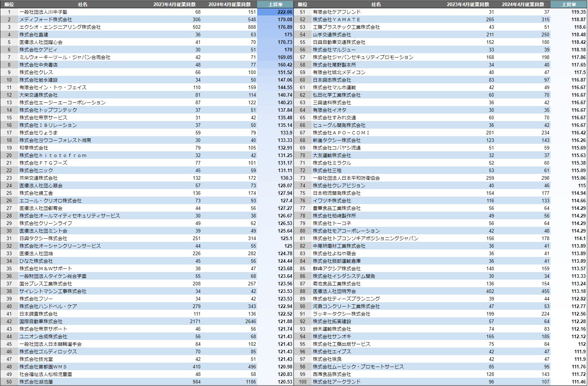Select 株式会社イシダシステム開発 in the table
588x386 pixels.
344,276
